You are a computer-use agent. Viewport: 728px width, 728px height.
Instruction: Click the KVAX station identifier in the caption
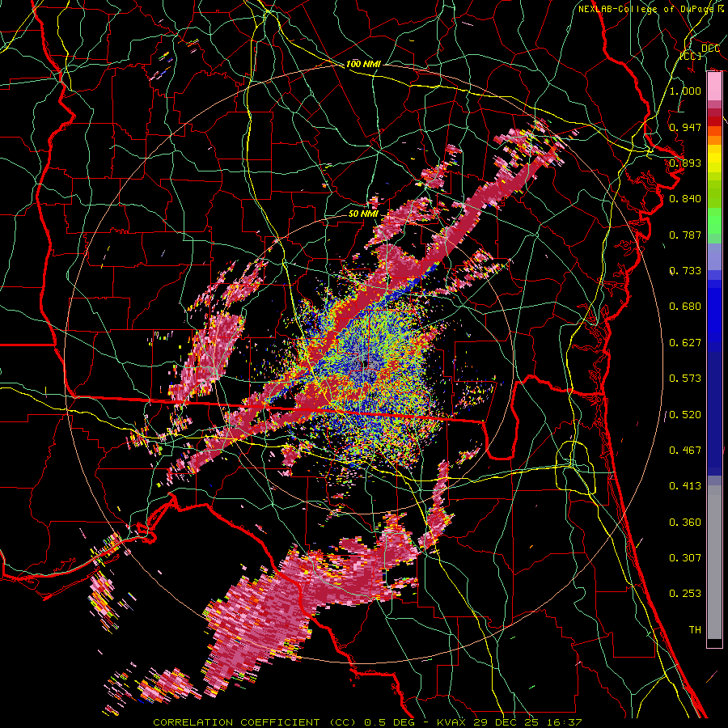(453, 722)
